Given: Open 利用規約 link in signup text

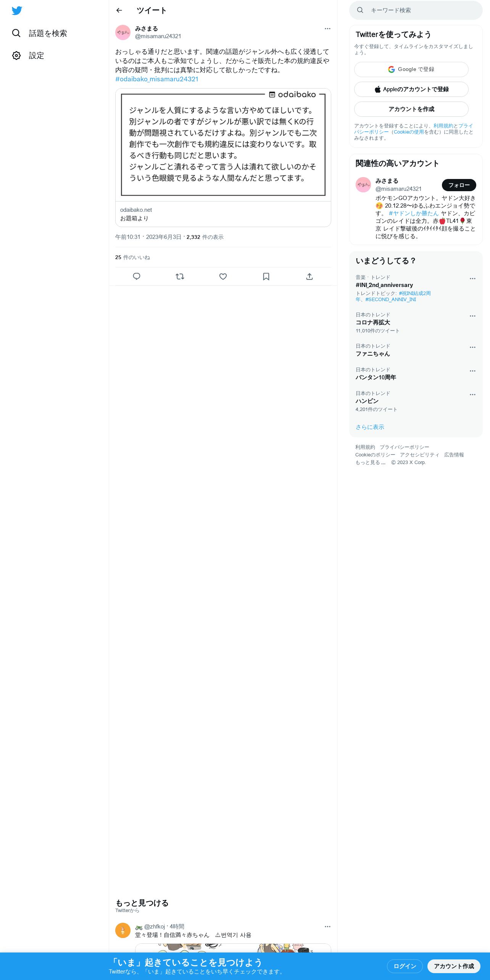Looking at the screenshot, I should (x=443, y=126).
